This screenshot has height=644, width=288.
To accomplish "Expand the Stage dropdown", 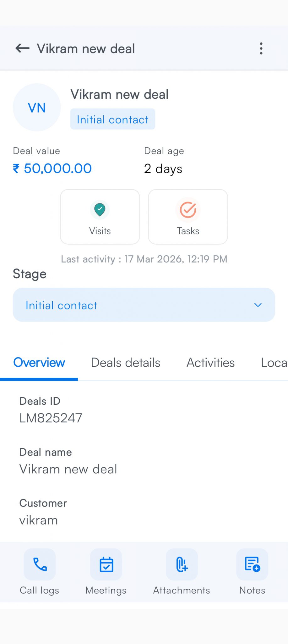I will pos(144,305).
